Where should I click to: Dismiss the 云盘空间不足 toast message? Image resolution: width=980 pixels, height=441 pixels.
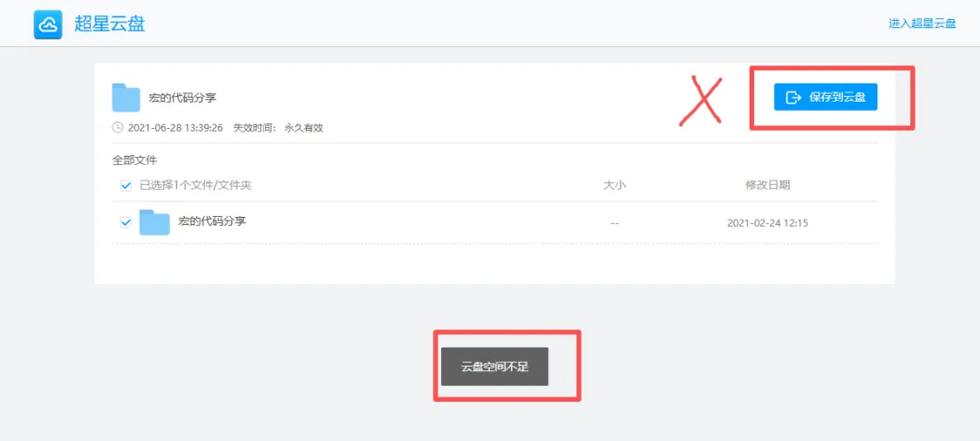click(x=495, y=367)
